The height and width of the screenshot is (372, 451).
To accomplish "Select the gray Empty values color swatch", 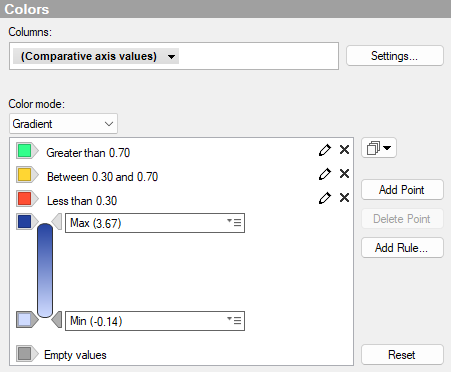I will 25,354.
